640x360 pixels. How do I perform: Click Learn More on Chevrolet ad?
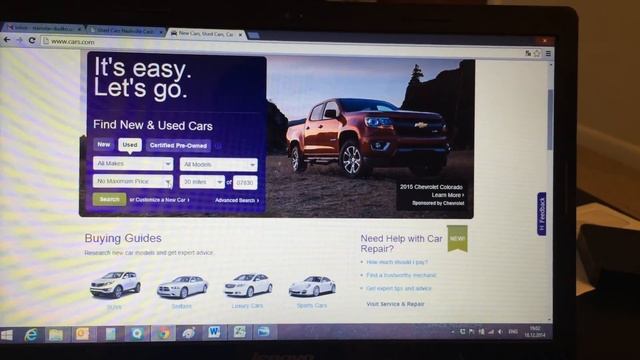coord(448,195)
